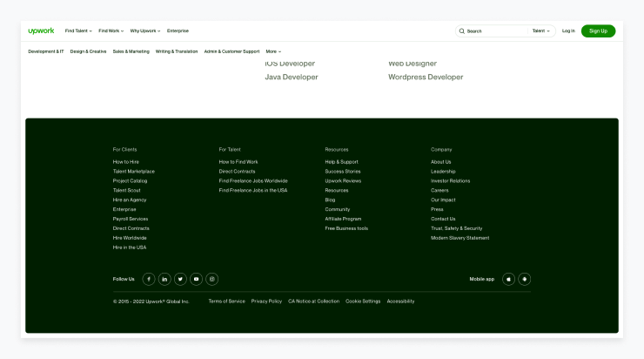The image size is (644, 359).
Task: Open Upwork Instagram page icon
Action: click(x=212, y=279)
